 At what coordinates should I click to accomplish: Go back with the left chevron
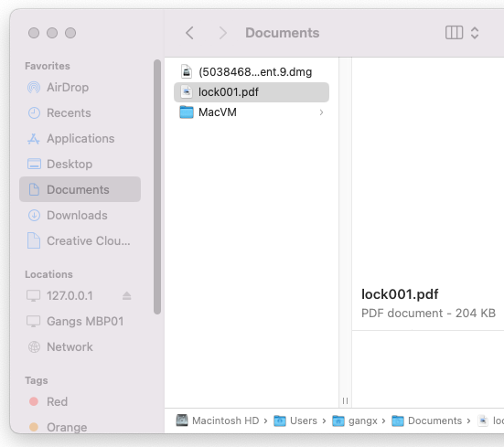pyautogui.click(x=189, y=33)
